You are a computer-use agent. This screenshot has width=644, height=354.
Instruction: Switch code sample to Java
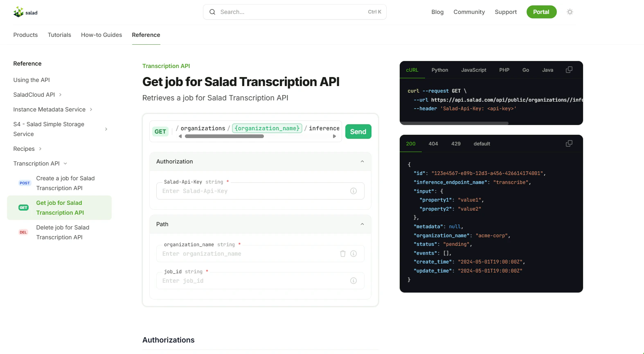click(548, 70)
